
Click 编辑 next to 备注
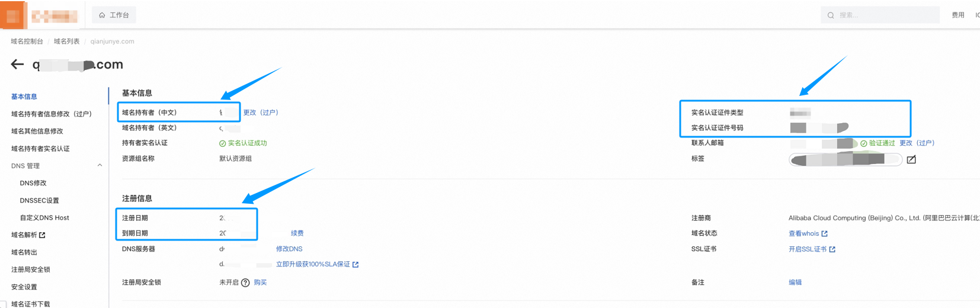pyautogui.click(x=795, y=283)
